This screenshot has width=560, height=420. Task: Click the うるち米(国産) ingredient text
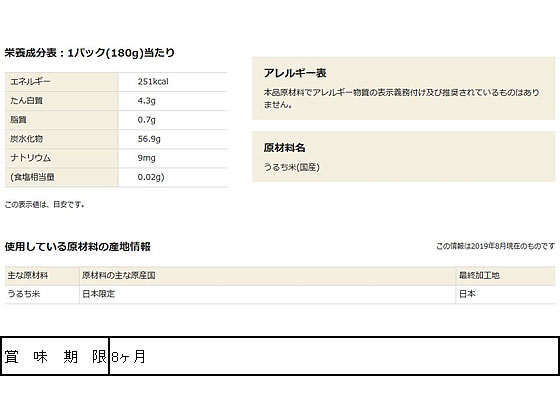[x=291, y=167]
